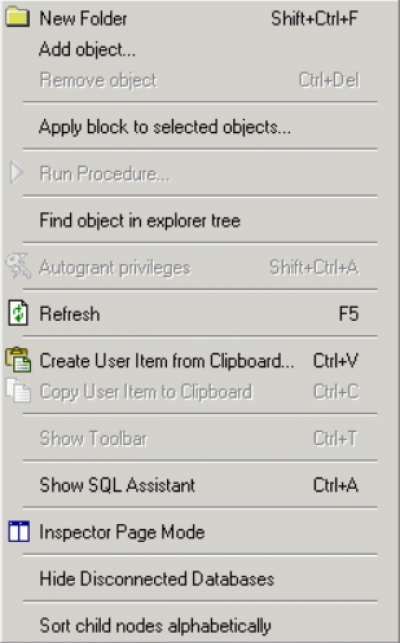Image resolution: width=400 pixels, height=643 pixels.
Task: Toggle Hide Disconnected Databases
Action: 200,579
